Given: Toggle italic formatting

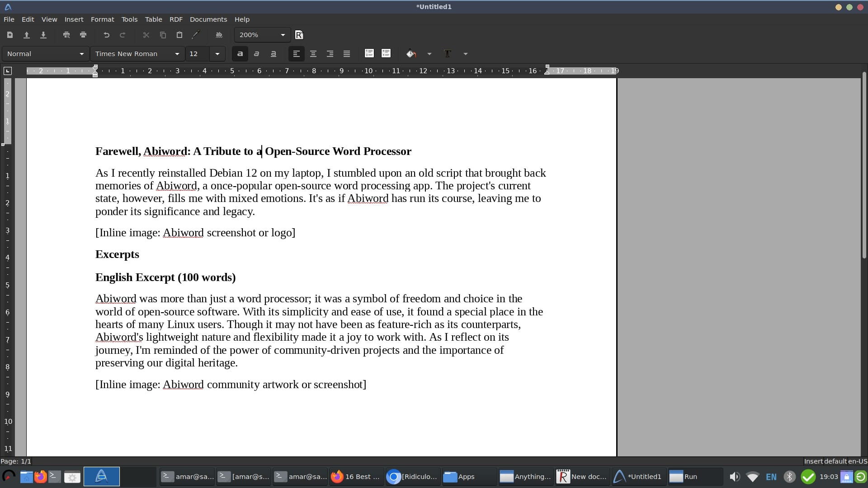Looking at the screenshot, I should point(257,54).
